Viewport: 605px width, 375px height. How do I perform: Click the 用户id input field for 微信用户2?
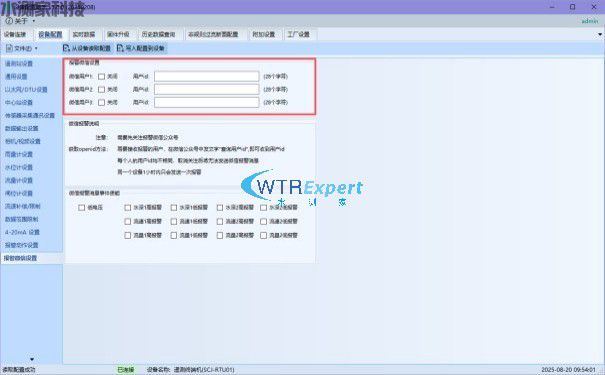[x=206, y=90]
